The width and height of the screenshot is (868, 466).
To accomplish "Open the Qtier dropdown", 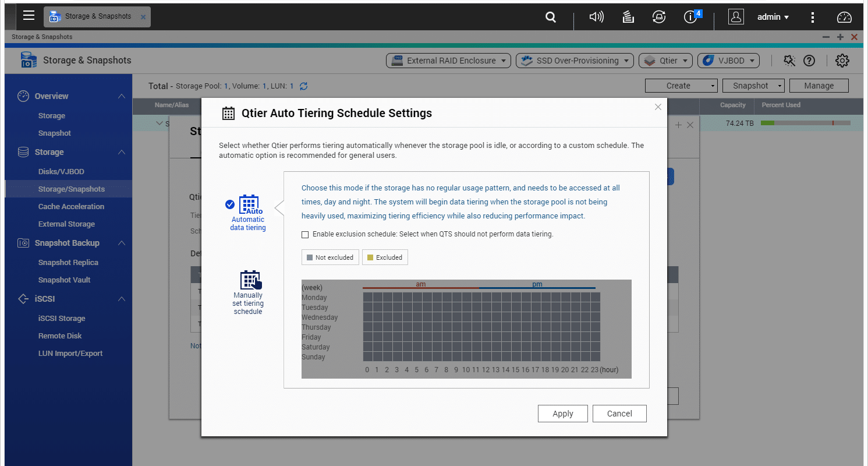I will click(x=665, y=61).
